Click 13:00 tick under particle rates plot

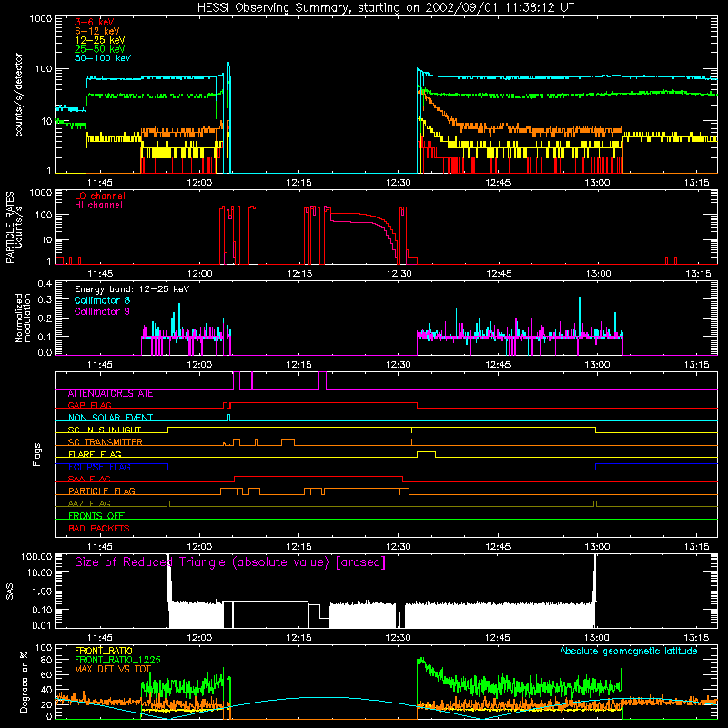pos(598,274)
